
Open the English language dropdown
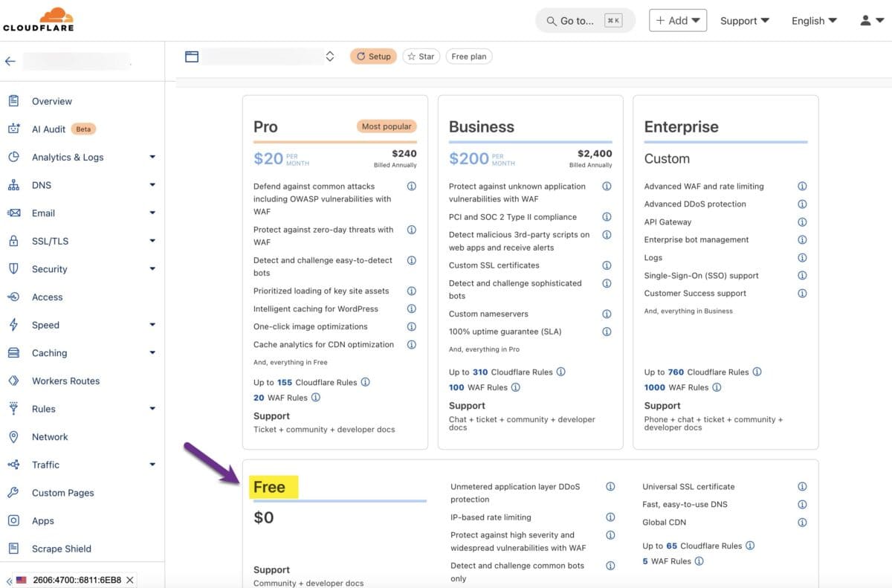(813, 20)
